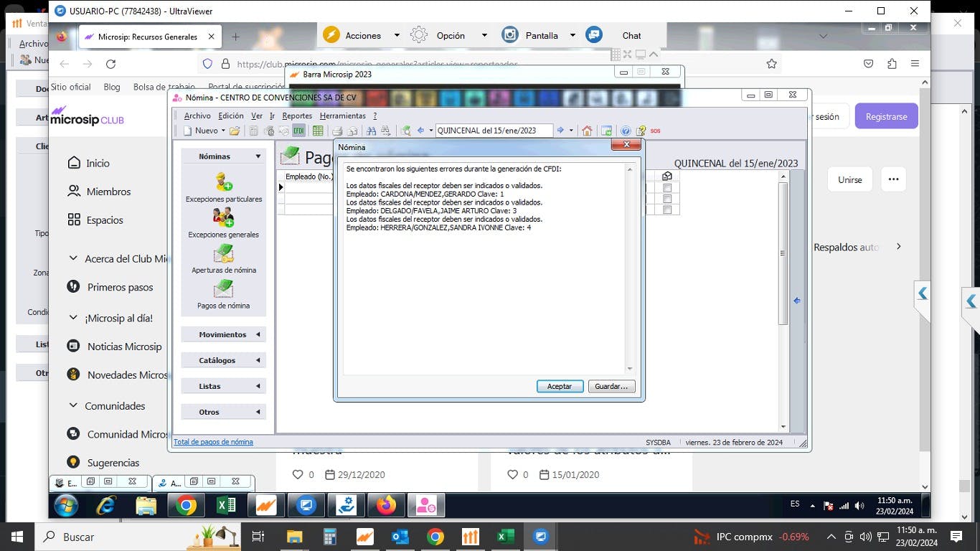Click Internet Explorer icon in remote taskbar
The width and height of the screenshot is (980, 551).
point(106,506)
